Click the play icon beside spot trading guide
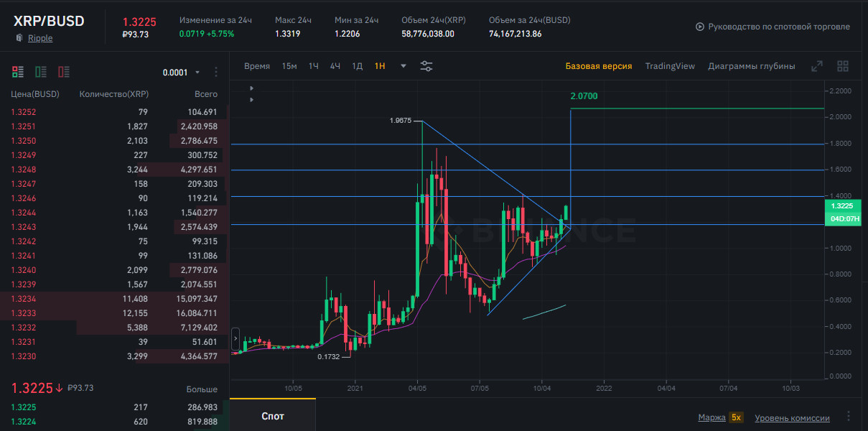868x431 pixels. tap(700, 27)
